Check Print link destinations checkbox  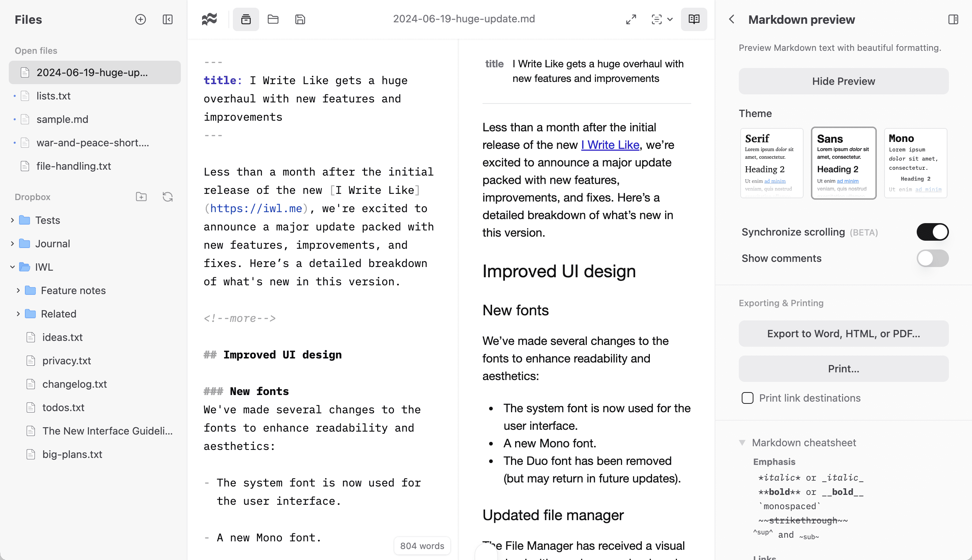(x=747, y=398)
